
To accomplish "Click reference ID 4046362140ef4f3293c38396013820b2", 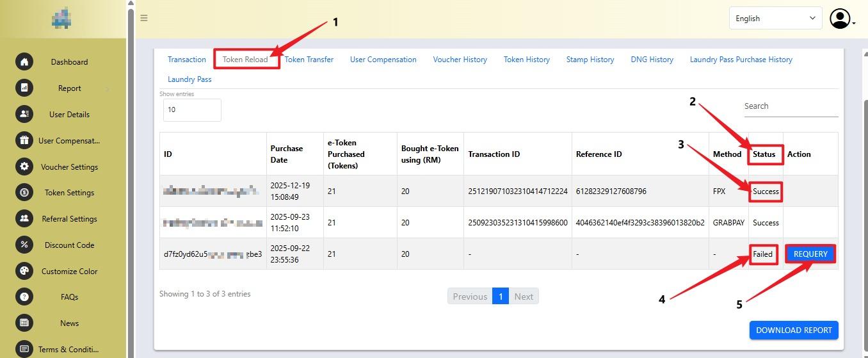I will point(640,223).
